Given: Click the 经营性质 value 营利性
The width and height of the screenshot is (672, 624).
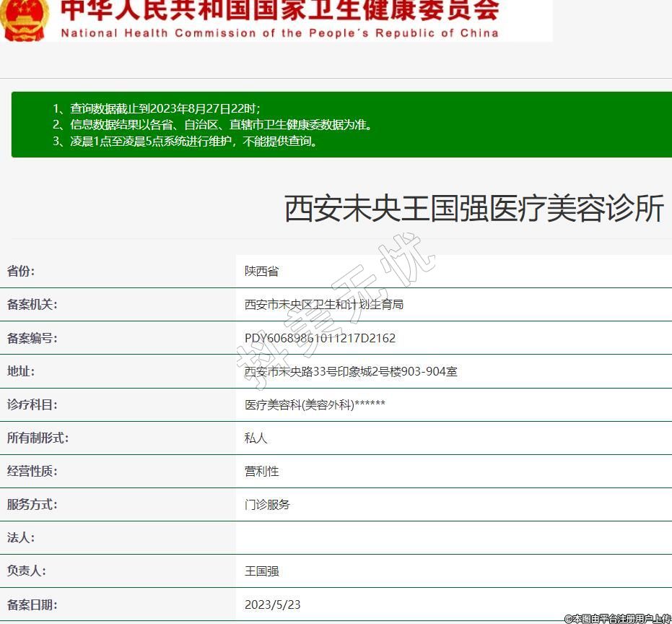Looking at the screenshot, I should 261,471.
